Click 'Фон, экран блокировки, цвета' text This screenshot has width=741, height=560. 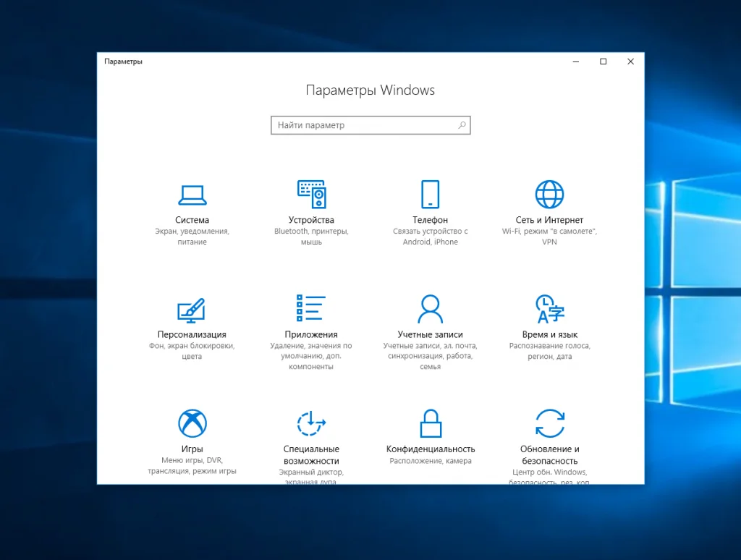click(x=192, y=351)
